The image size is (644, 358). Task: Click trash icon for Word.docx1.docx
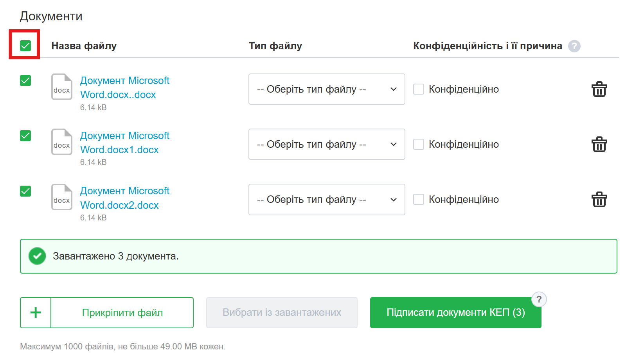[x=599, y=145]
